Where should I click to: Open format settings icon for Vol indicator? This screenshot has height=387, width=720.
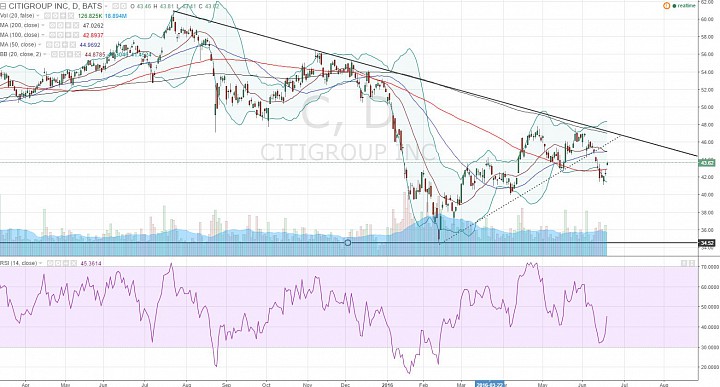click(x=55, y=16)
